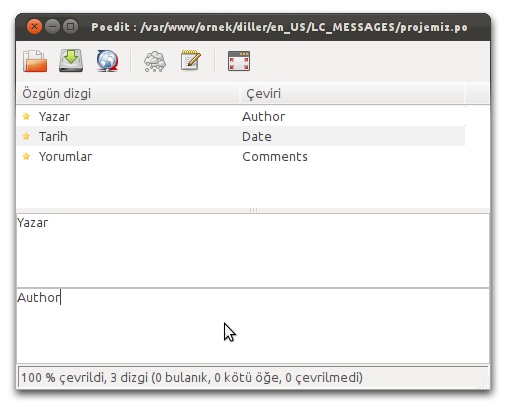Click the source text pane showing Yazar
Viewport: 510px width, 407px height.
[253, 251]
